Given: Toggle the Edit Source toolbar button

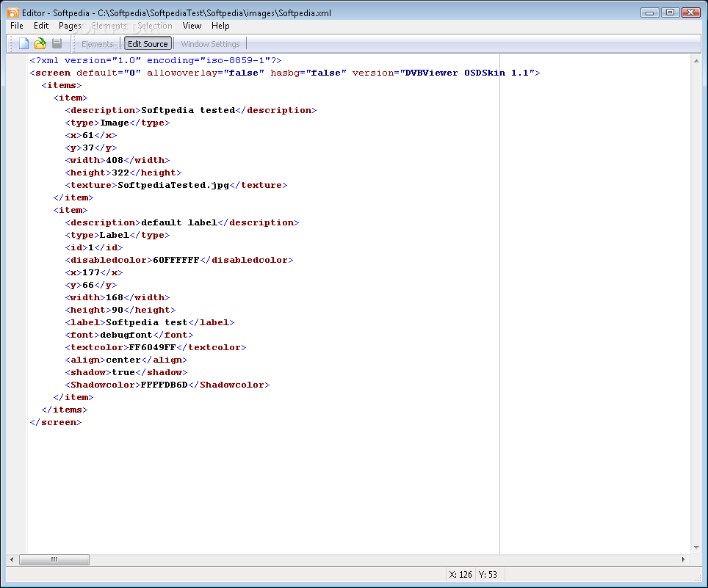Looking at the screenshot, I should 148,44.
